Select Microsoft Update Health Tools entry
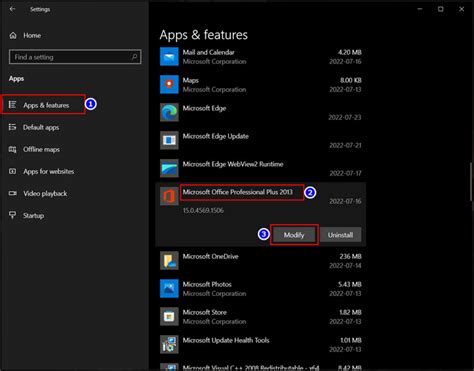The height and width of the screenshot is (371, 474). pos(226,340)
